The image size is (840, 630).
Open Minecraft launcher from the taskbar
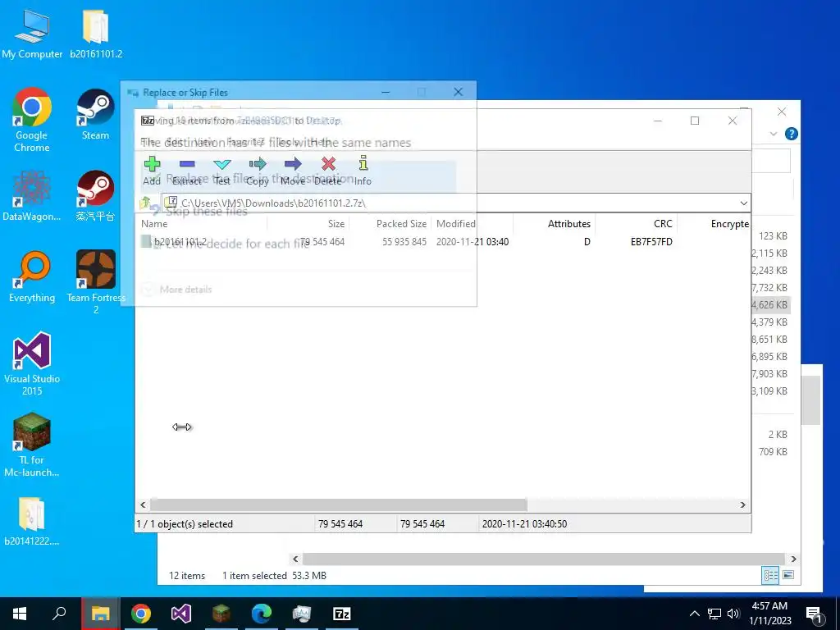(221, 614)
